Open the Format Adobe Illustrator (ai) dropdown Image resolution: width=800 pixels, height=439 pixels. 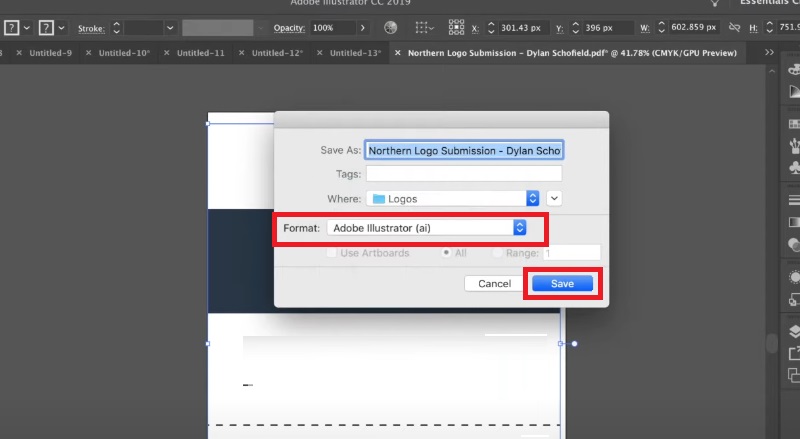click(427, 228)
